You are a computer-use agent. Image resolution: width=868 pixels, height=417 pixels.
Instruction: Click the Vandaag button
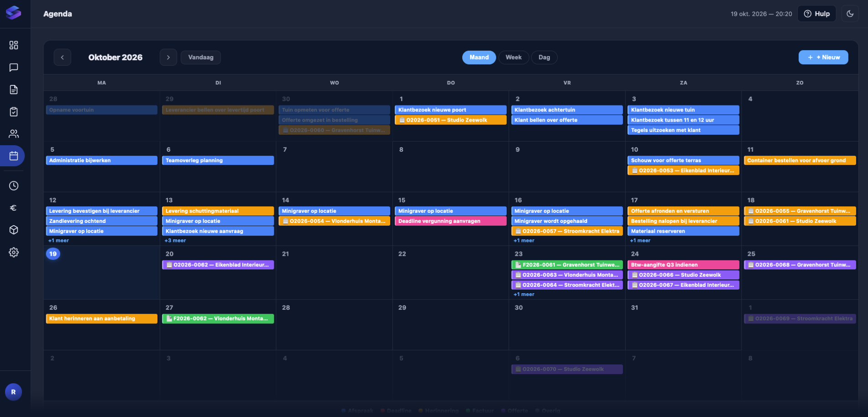point(201,58)
